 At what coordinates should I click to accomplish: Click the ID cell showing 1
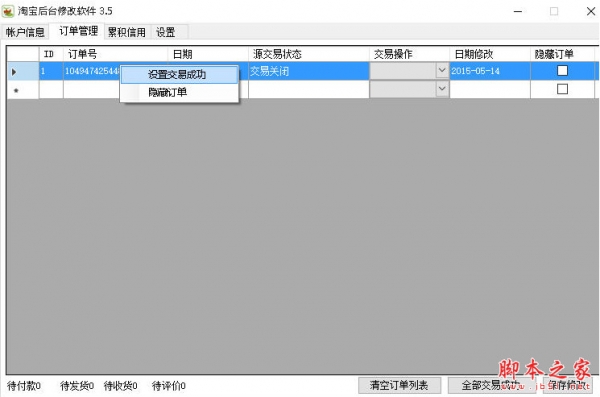pos(51,71)
